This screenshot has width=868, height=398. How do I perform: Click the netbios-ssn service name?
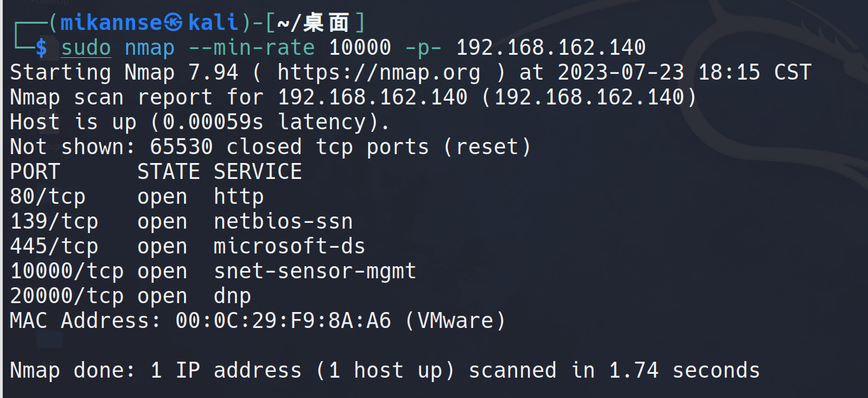click(x=283, y=222)
